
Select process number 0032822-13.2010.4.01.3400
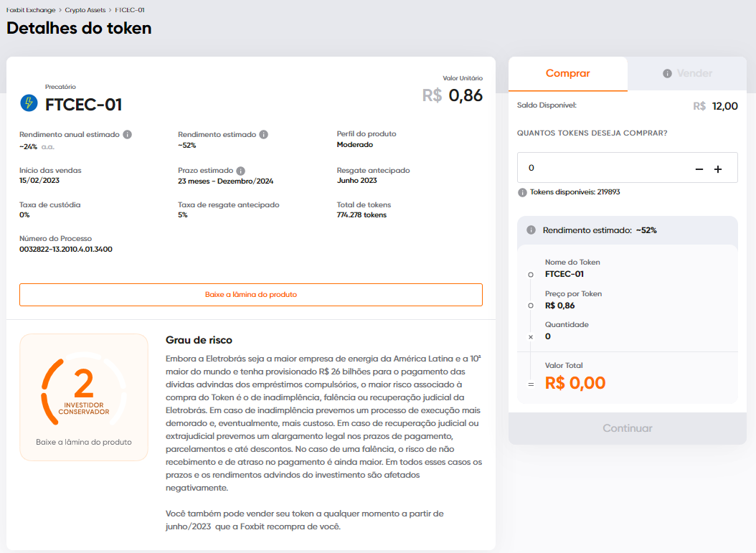65,250
